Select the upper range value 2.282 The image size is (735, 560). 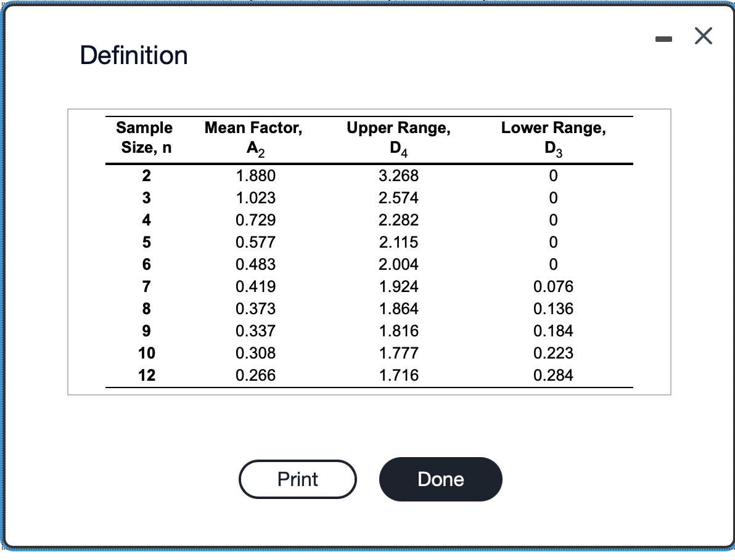(399, 220)
